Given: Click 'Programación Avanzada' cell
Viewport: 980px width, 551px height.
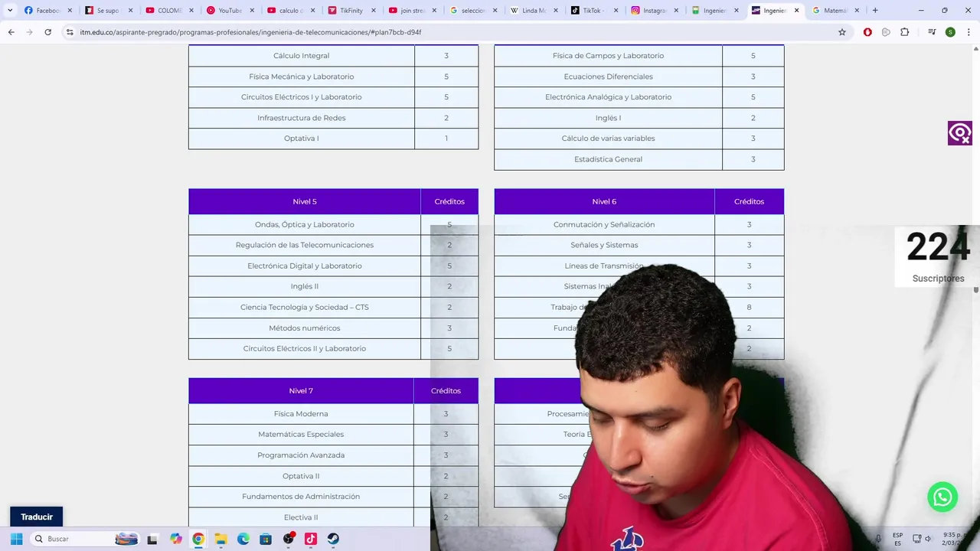Looking at the screenshot, I should (x=301, y=455).
